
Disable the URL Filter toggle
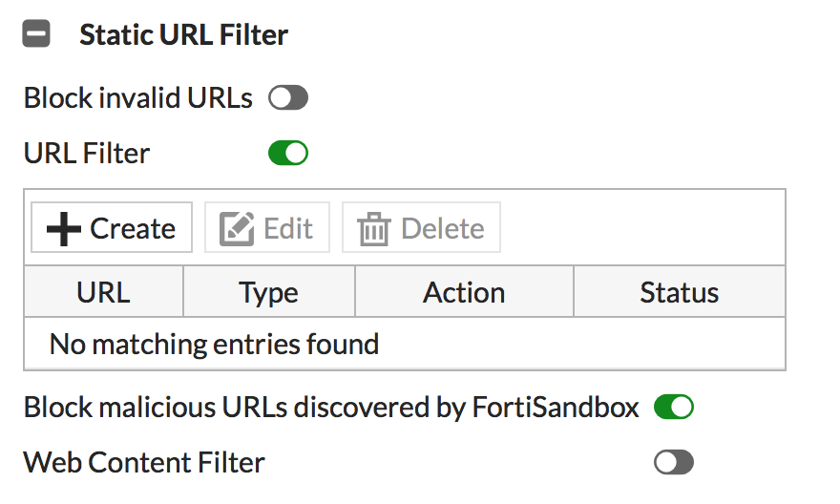pos(288,153)
